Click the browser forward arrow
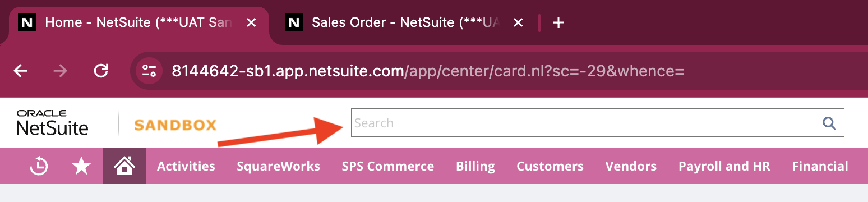This screenshot has height=202, width=868. point(61,71)
